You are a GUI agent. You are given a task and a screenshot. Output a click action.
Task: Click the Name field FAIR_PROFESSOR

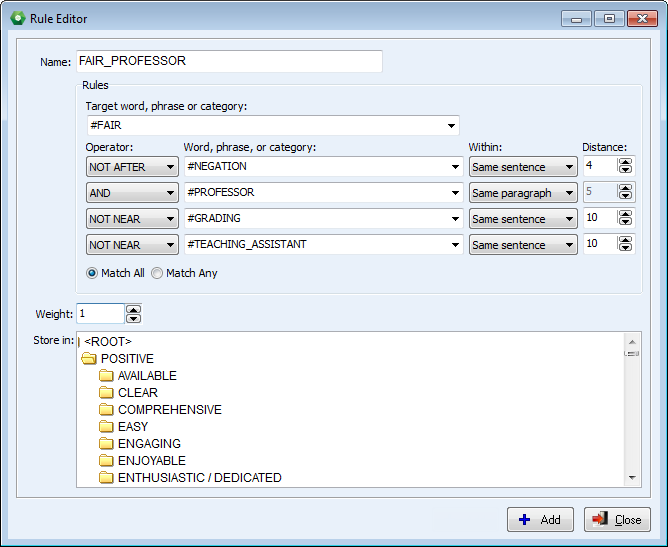[228, 61]
